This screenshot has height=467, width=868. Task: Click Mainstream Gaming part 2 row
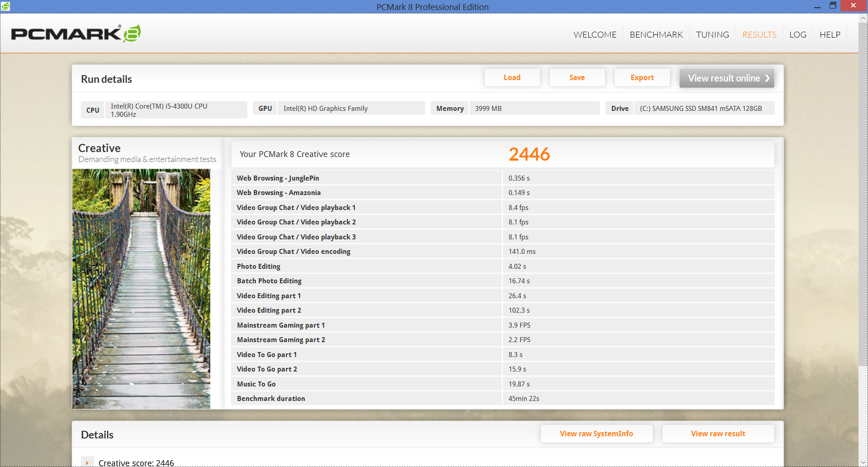503,340
